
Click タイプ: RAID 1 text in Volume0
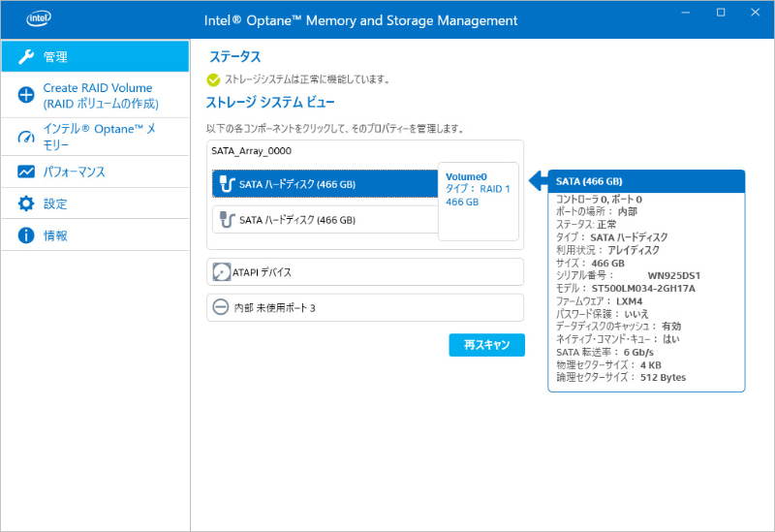tap(478, 189)
